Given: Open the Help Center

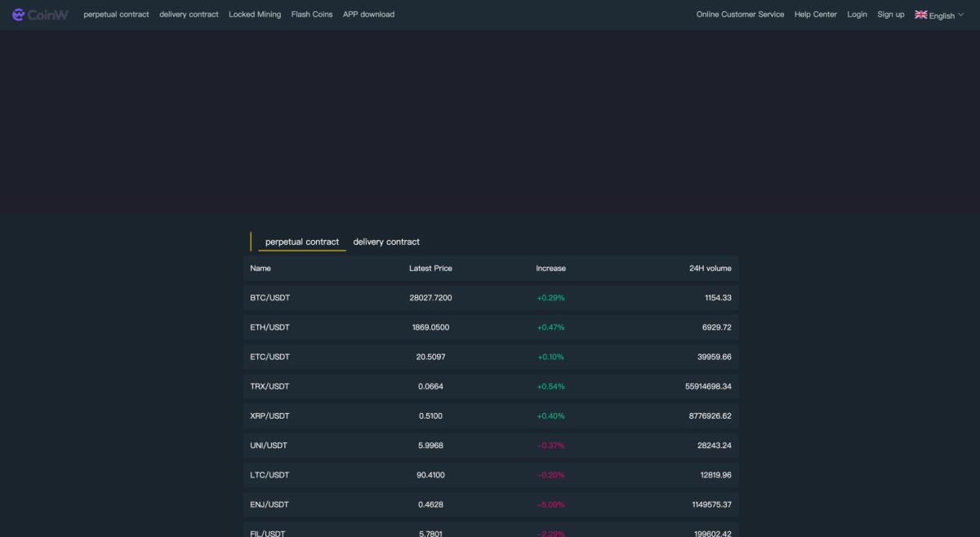Looking at the screenshot, I should [x=815, y=14].
